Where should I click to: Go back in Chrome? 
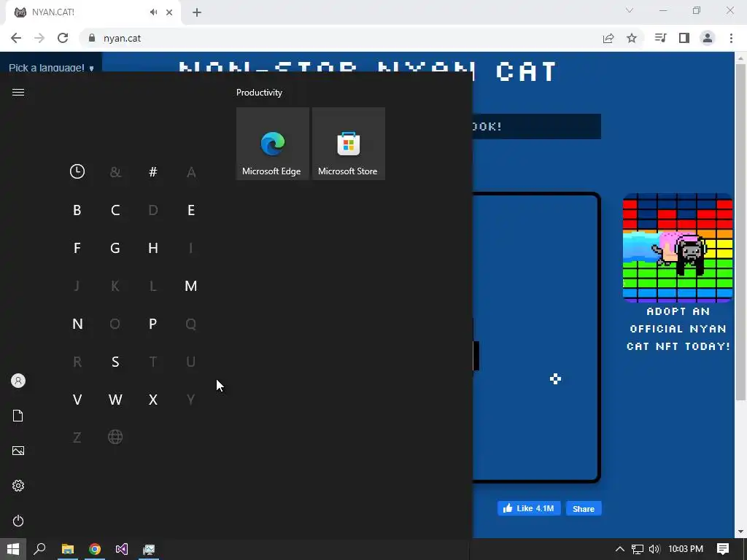[x=16, y=38]
